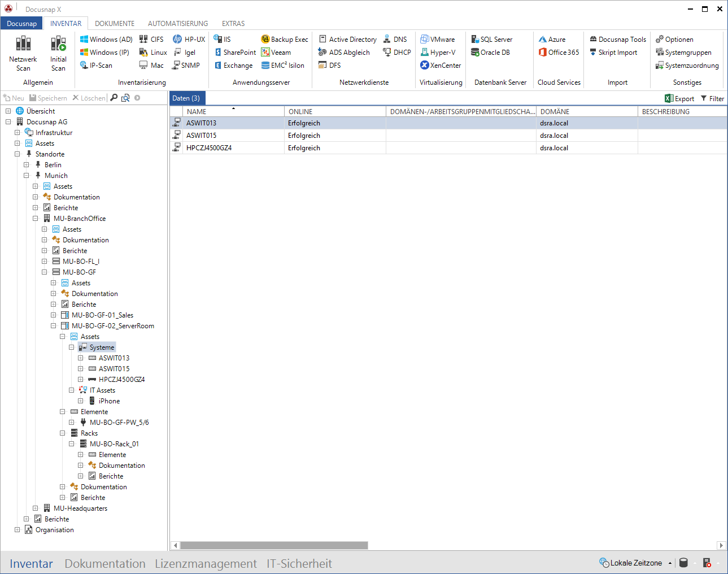Viewport: 728px width, 574px height.
Task: Sort the table by NAME column
Action: coord(233,111)
